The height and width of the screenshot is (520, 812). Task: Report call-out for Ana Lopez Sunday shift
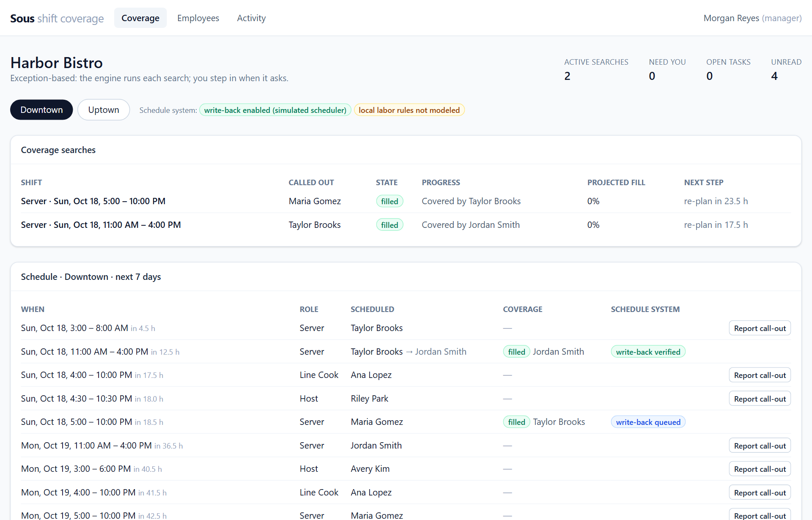[760, 375]
